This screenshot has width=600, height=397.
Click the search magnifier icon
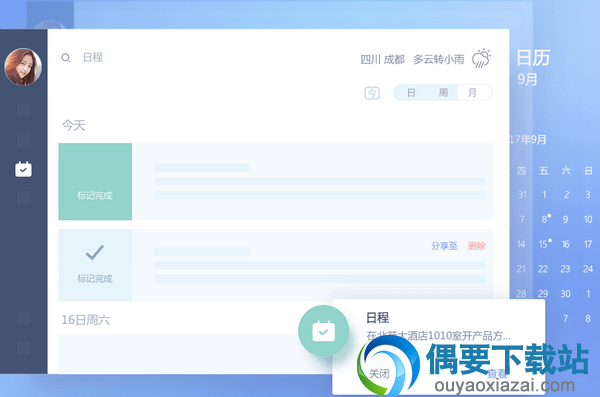point(65,58)
